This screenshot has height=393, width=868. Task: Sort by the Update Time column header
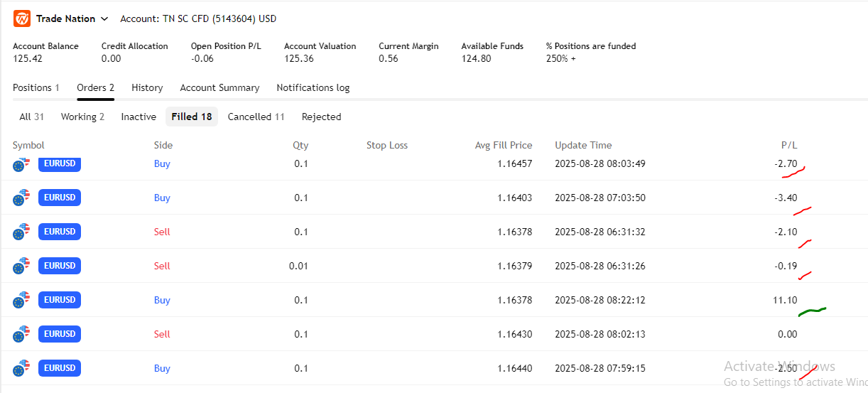click(582, 145)
